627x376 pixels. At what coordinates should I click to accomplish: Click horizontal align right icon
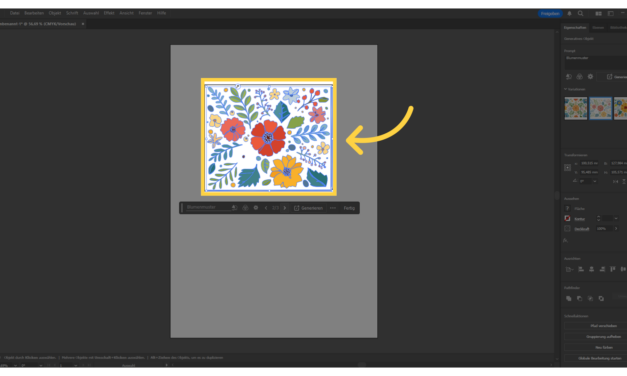(602, 270)
